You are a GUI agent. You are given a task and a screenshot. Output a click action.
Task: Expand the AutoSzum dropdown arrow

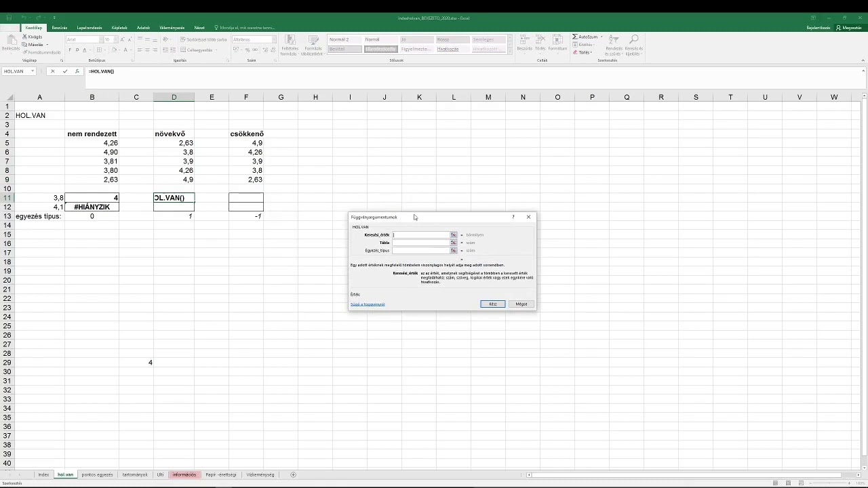coord(601,37)
